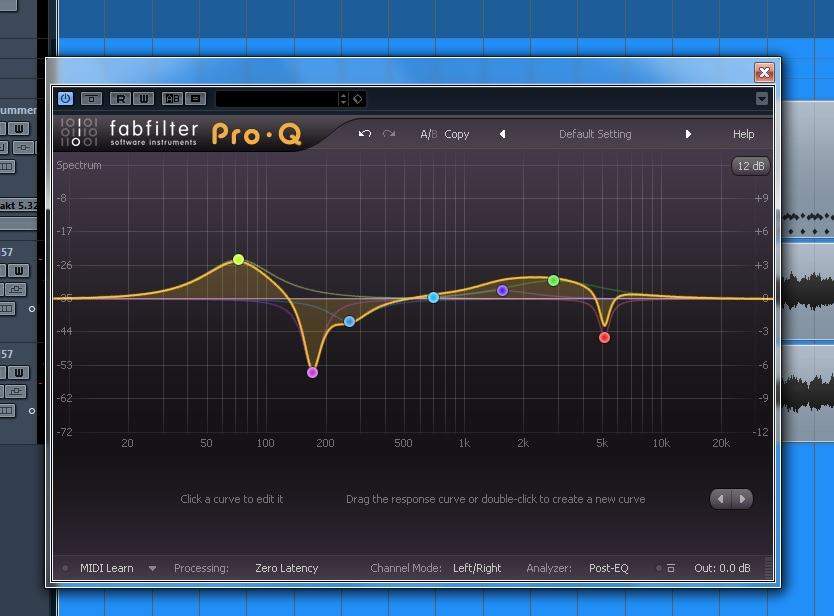Go to previous preset arrow
Image resolution: width=834 pixels, height=616 pixels.
pos(503,134)
